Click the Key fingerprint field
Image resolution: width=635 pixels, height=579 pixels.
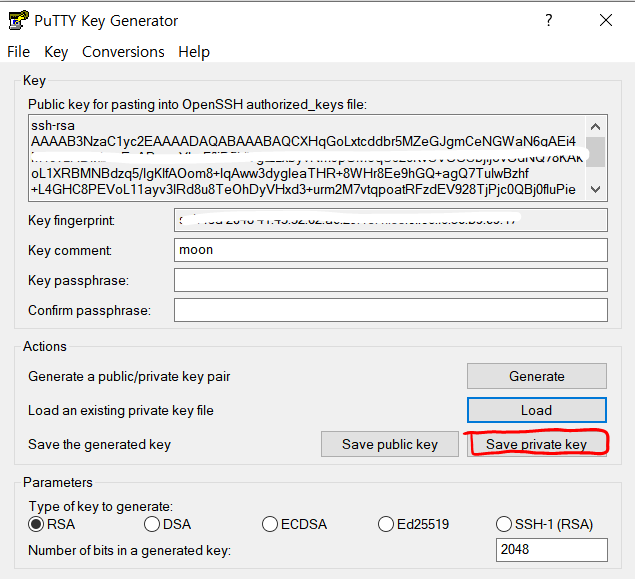391,220
